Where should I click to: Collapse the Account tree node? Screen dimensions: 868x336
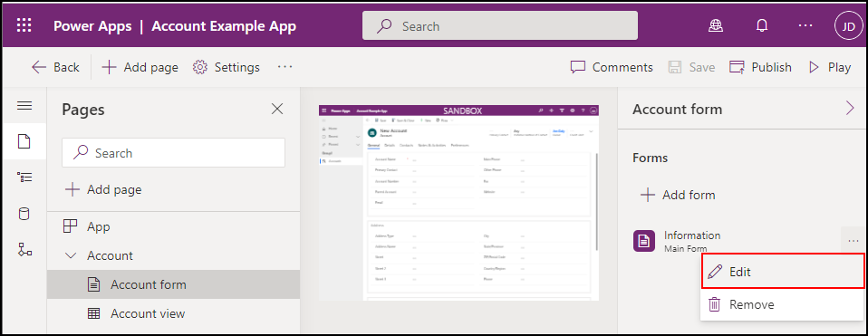pos(71,255)
